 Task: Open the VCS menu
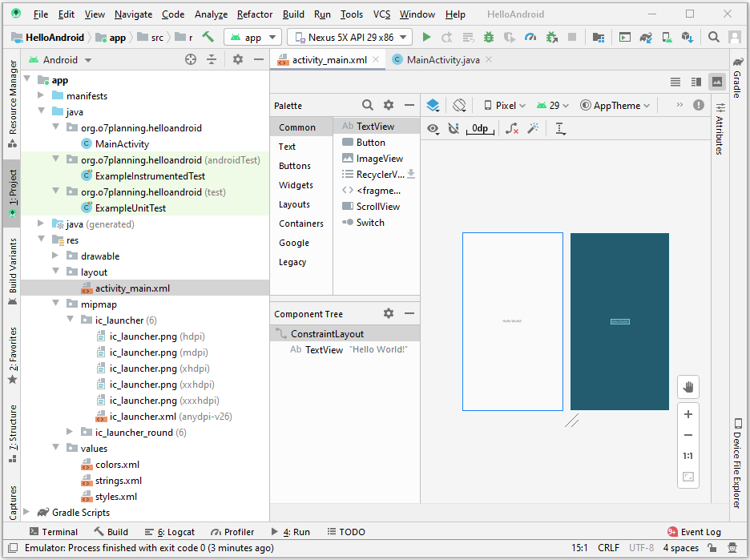[381, 14]
